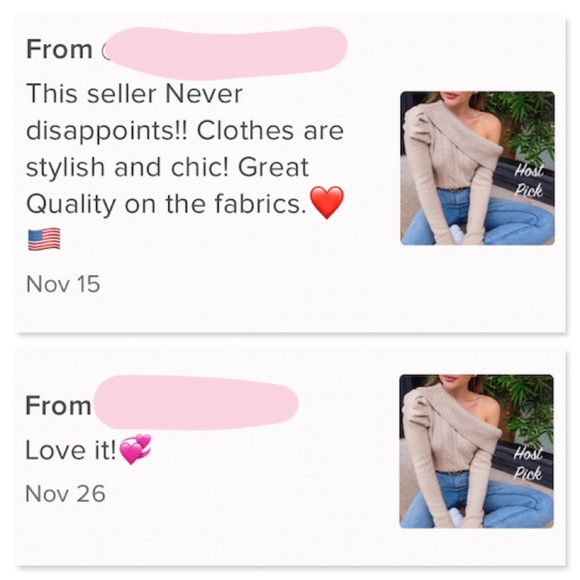580x580 pixels.
Task: Click the red heart emoji after fabrics
Action: (327, 202)
